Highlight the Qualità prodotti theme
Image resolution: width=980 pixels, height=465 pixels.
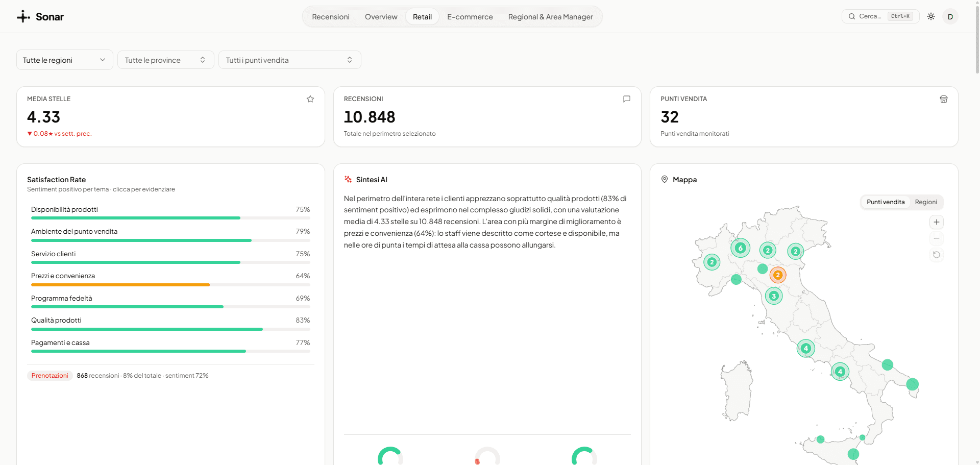click(x=170, y=324)
